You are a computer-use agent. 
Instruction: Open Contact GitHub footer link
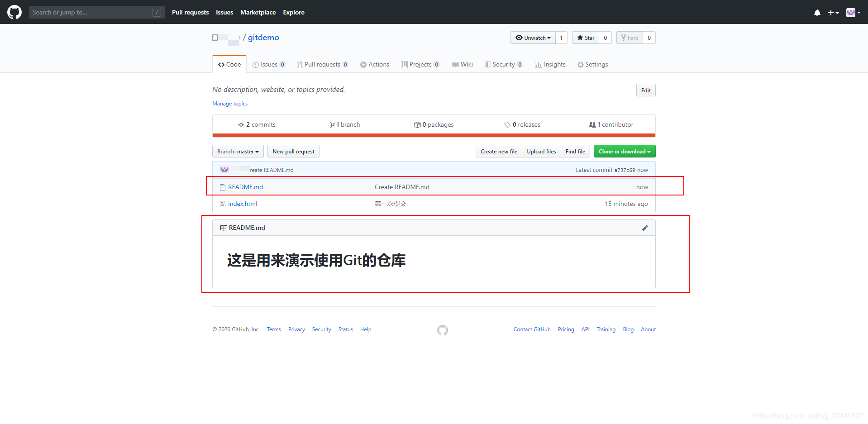point(532,329)
